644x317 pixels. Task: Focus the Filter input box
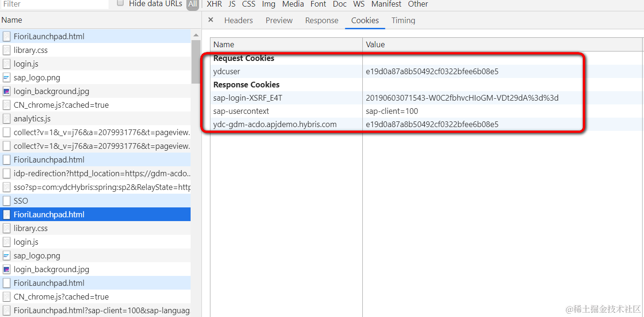(55, 4)
